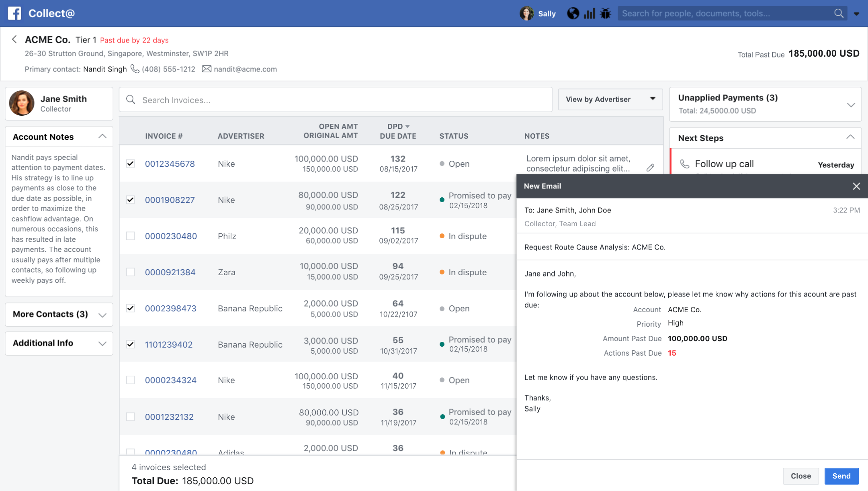Click the bug report icon
Screen dimensions: 868x491
[605, 14]
